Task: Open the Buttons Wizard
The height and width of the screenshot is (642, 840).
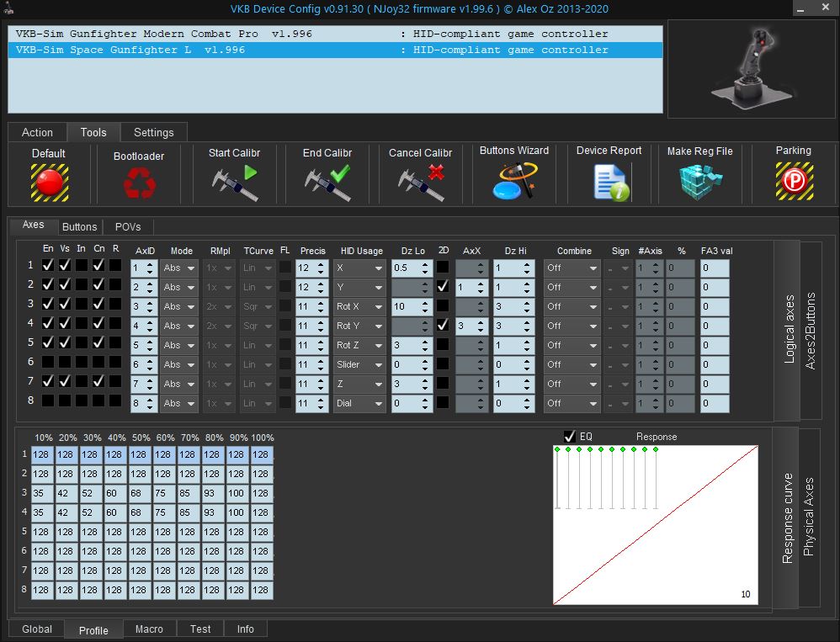Action: click(513, 181)
